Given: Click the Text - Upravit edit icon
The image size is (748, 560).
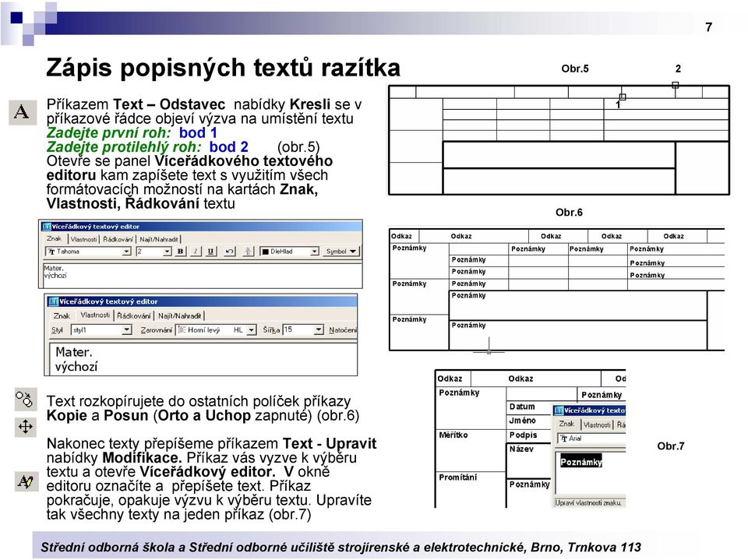Looking at the screenshot, I should click(25, 481).
